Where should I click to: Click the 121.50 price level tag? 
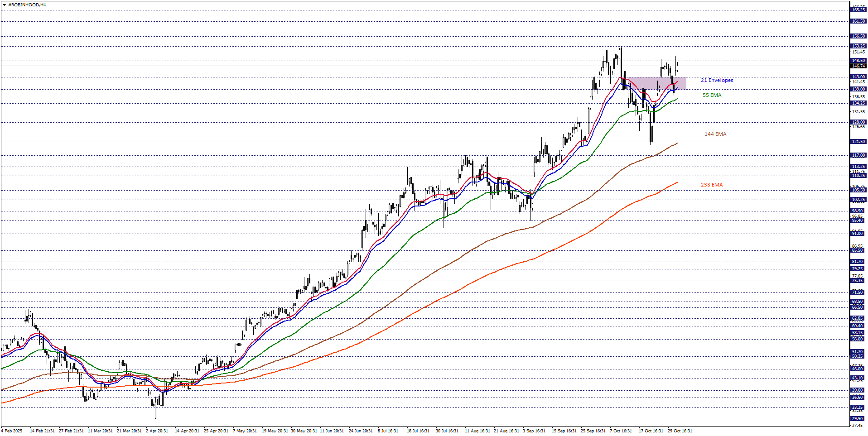tap(858, 142)
